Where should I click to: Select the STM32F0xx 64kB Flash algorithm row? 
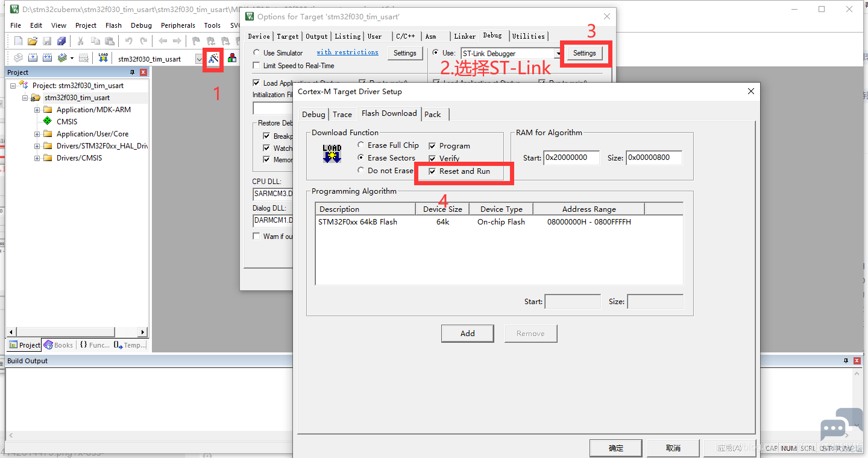click(x=499, y=222)
